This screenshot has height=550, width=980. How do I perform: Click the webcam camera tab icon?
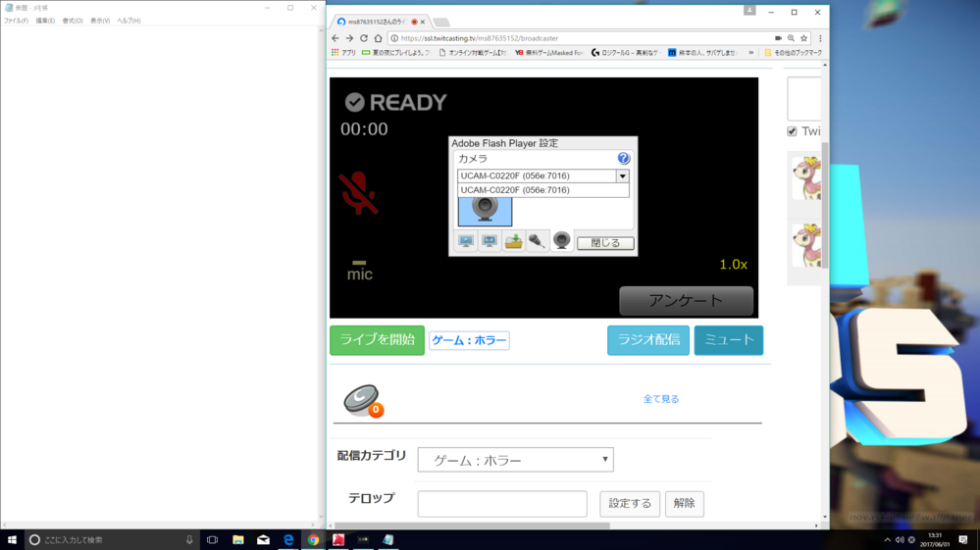click(561, 241)
